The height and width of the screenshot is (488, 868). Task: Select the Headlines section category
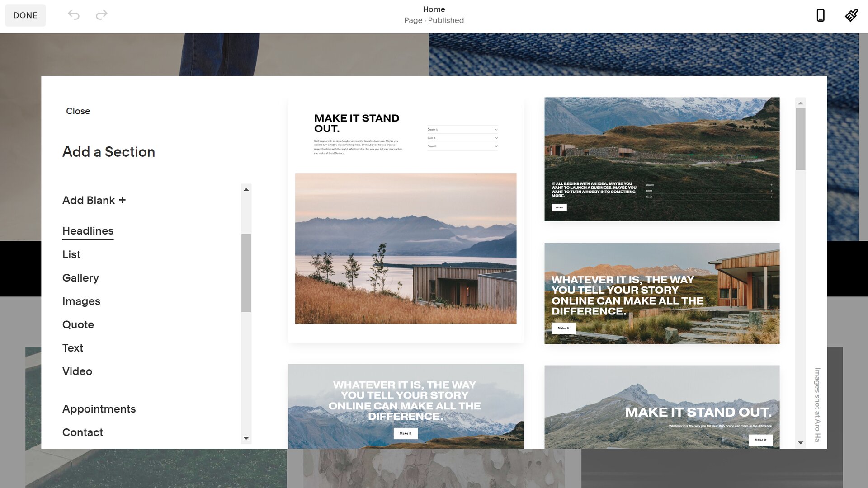(88, 230)
